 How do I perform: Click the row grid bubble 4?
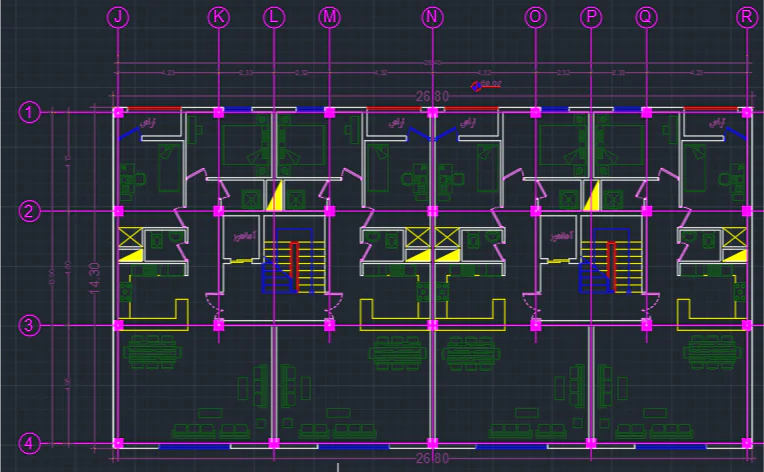click(x=30, y=443)
